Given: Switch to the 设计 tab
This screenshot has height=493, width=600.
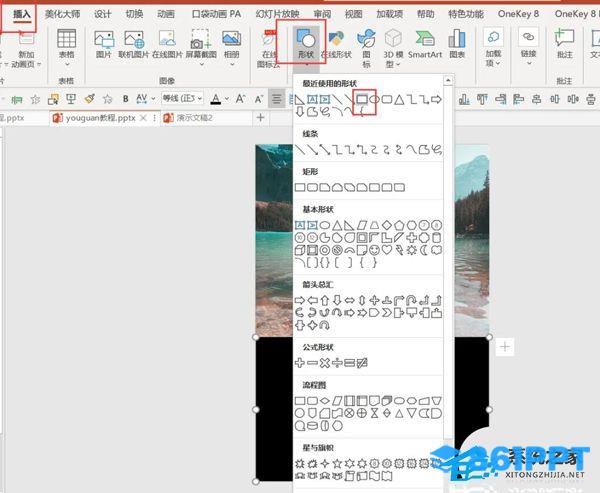Looking at the screenshot, I should (x=103, y=15).
